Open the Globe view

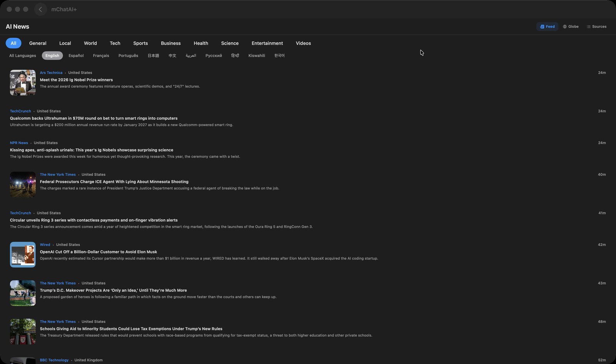[x=571, y=27]
